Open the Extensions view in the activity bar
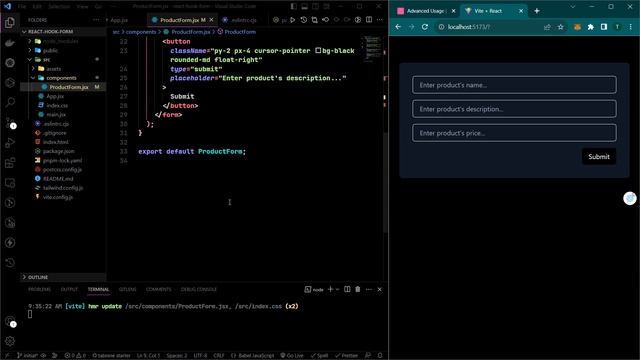This screenshot has width=640, height=360. pos(10,163)
